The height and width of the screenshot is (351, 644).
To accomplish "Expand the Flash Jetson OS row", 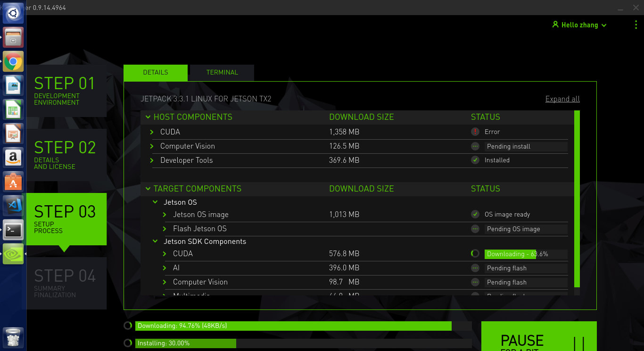I will [x=165, y=229].
